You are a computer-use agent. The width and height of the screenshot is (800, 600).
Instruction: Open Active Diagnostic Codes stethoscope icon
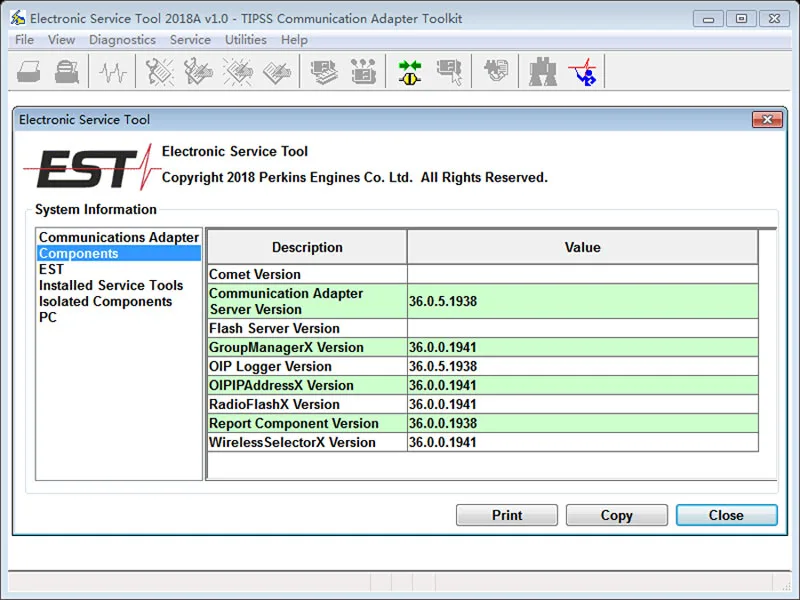[160, 71]
